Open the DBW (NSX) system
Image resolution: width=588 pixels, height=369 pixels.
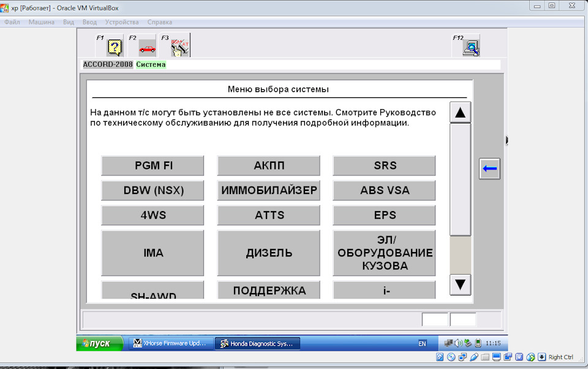click(153, 190)
